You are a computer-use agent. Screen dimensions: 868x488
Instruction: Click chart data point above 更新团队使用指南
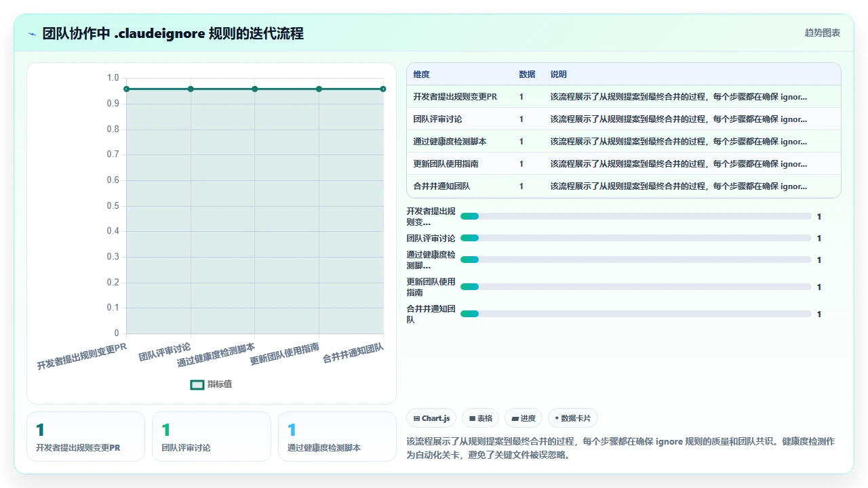(x=319, y=89)
